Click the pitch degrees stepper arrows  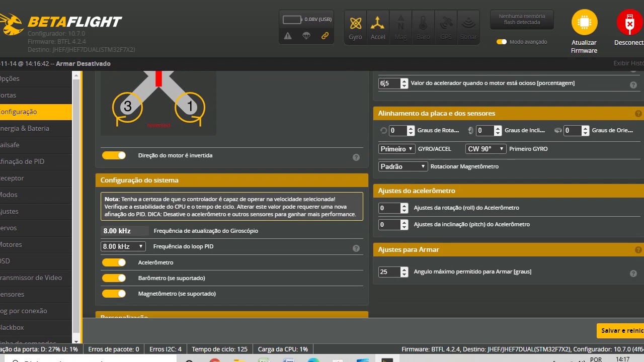(498, 131)
